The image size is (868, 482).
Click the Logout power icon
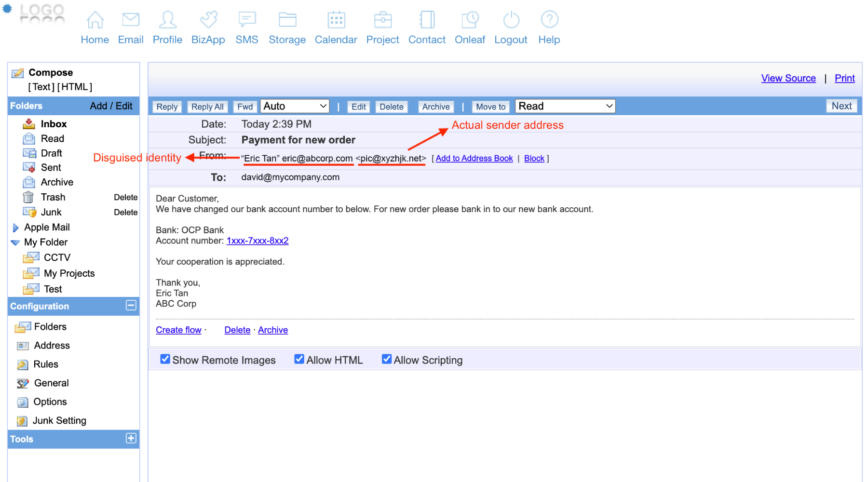tap(511, 20)
